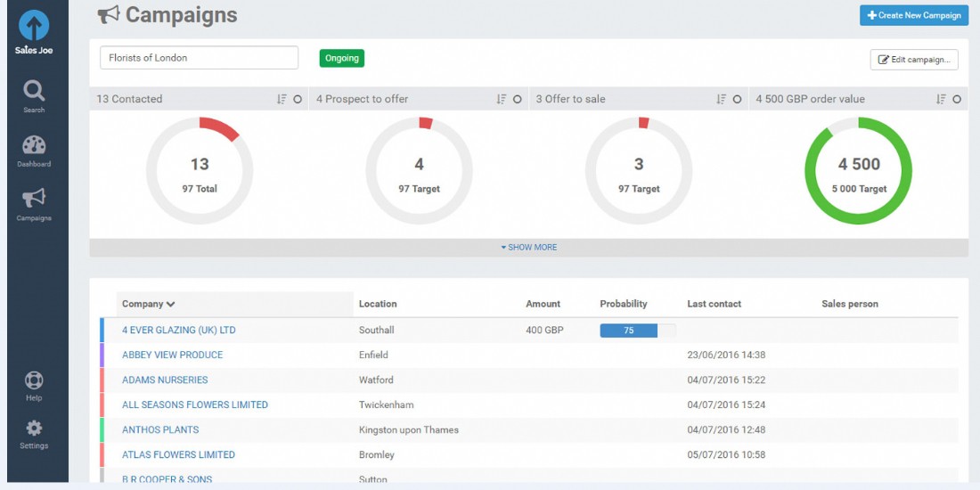The image size is (980, 490).
Task: Sort by Sales person column header
Action: click(850, 304)
